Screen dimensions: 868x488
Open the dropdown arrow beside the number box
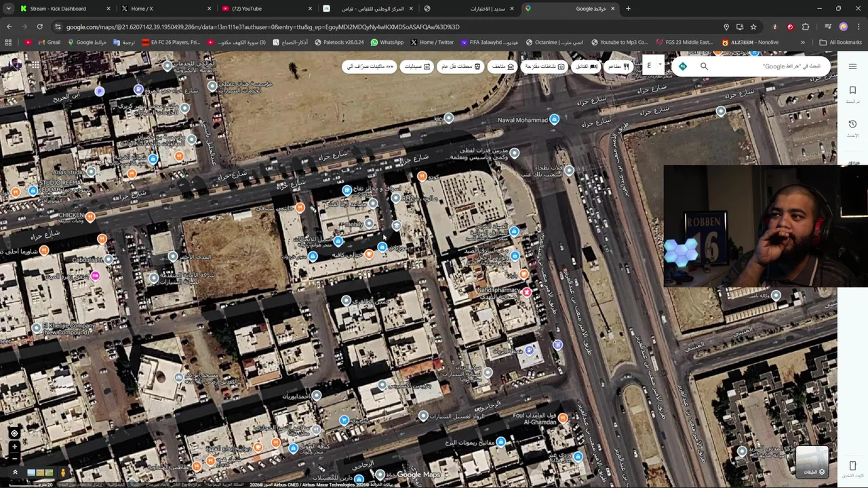click(659, 66)
